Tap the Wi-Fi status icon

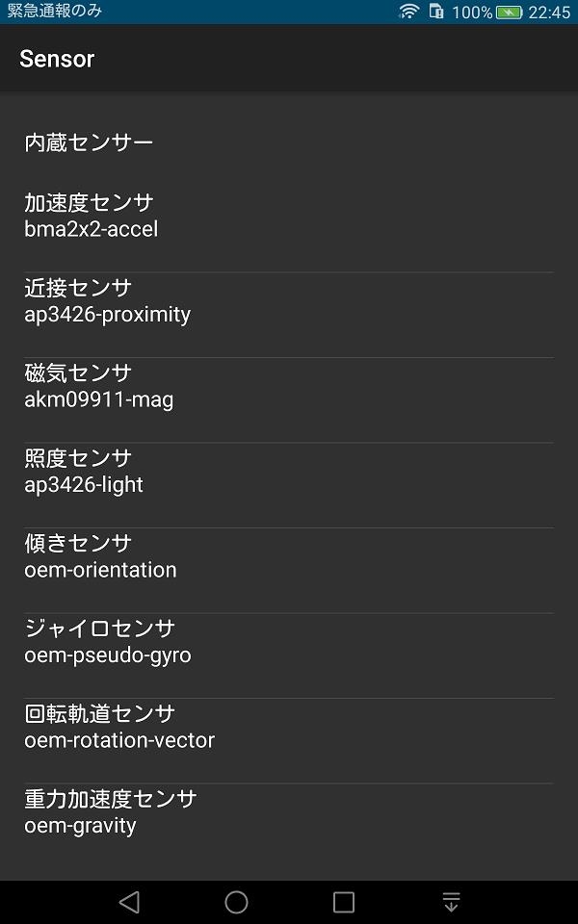coord(409,12)
